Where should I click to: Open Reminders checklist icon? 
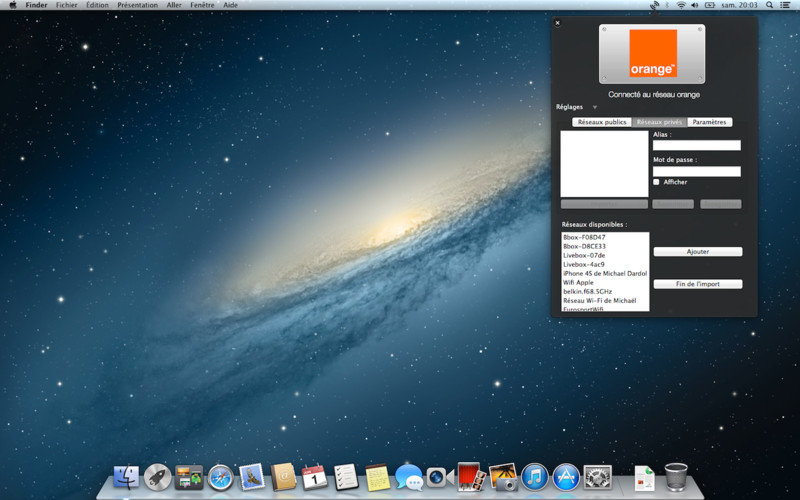[346, 477]
